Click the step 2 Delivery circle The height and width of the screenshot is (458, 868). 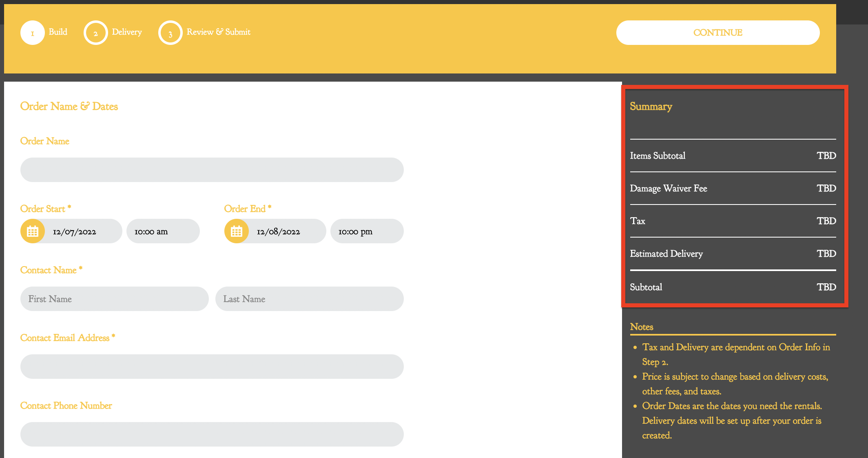pos(96,33)
